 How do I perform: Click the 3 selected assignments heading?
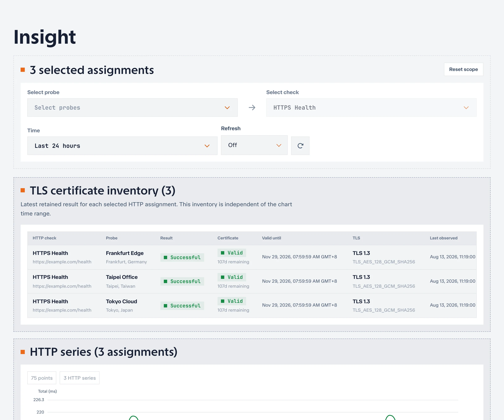click(x=92, y=70)
